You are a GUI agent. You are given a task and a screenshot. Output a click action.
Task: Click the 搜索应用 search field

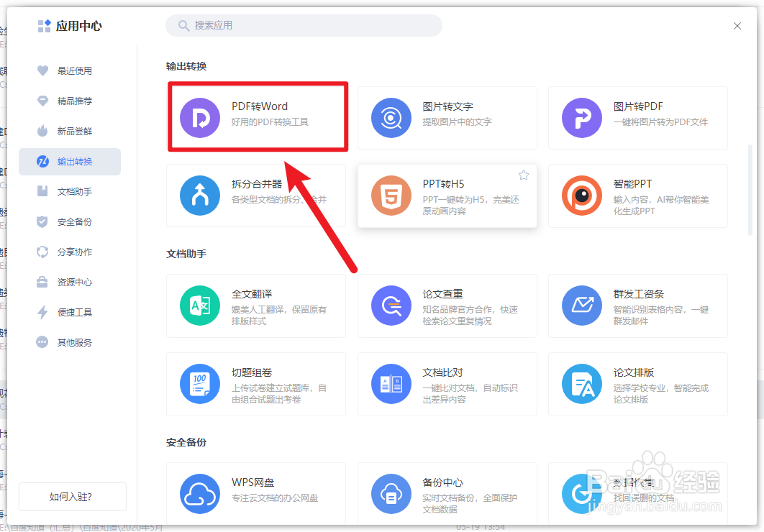303,25
